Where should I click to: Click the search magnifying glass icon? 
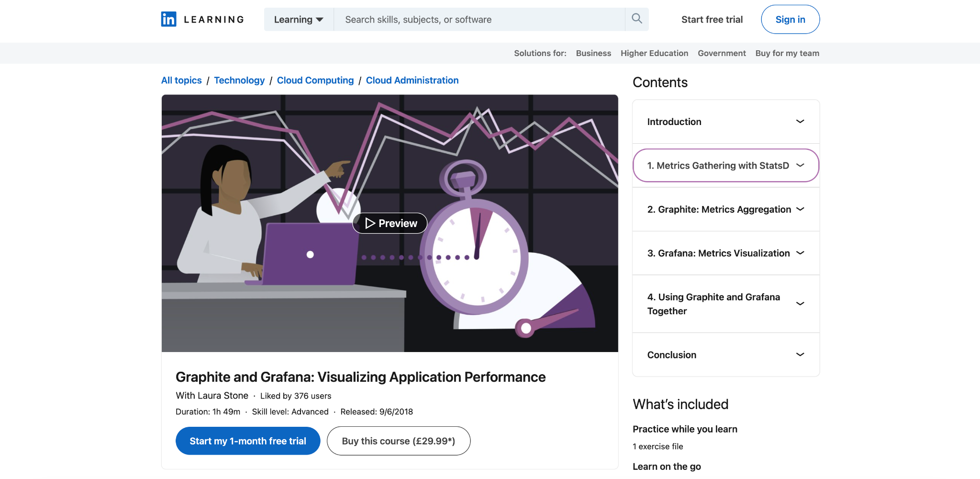(x=636, y=19)
